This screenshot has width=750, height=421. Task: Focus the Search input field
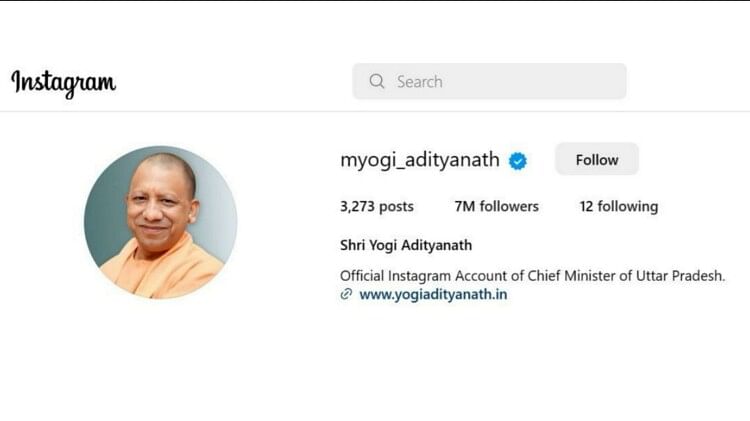489,81
